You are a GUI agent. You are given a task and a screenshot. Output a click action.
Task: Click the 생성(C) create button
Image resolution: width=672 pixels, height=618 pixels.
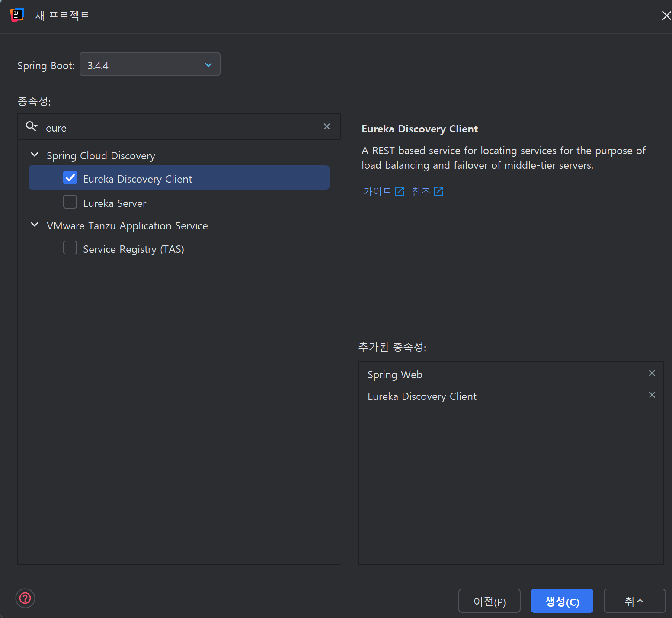point(562,601)
